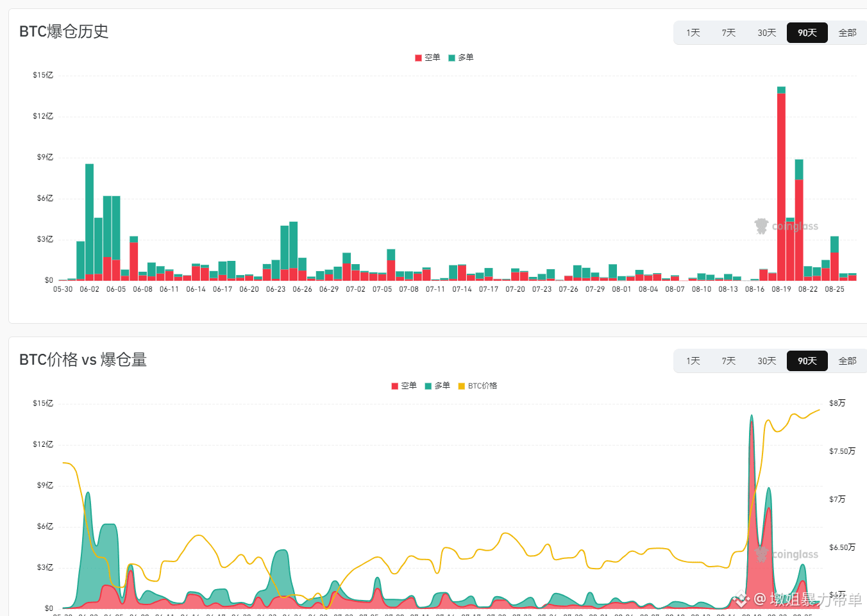867x616 pixels.
Task: Click $15亿 axis label in BTC爆仓历史 chart
Action: 43,75
